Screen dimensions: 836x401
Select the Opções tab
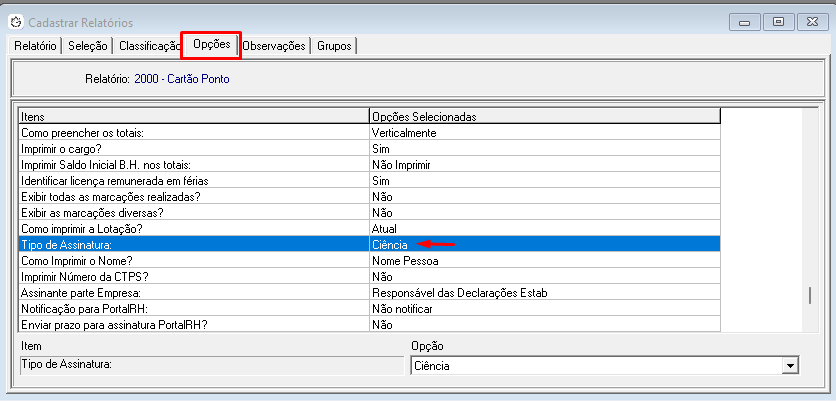(x=211, y=45)
